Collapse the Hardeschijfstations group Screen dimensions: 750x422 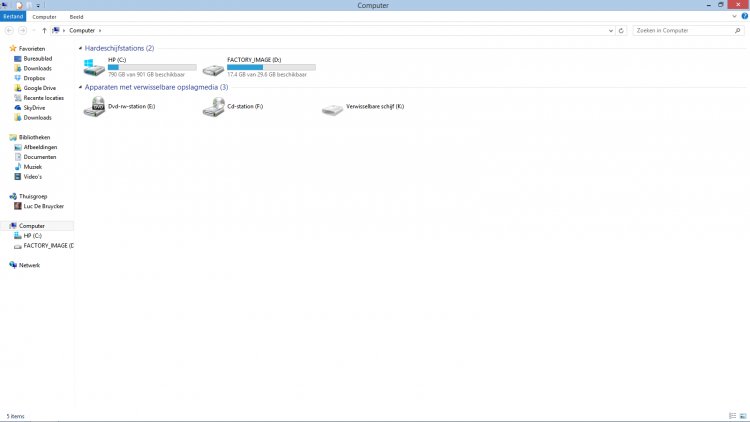80,48
